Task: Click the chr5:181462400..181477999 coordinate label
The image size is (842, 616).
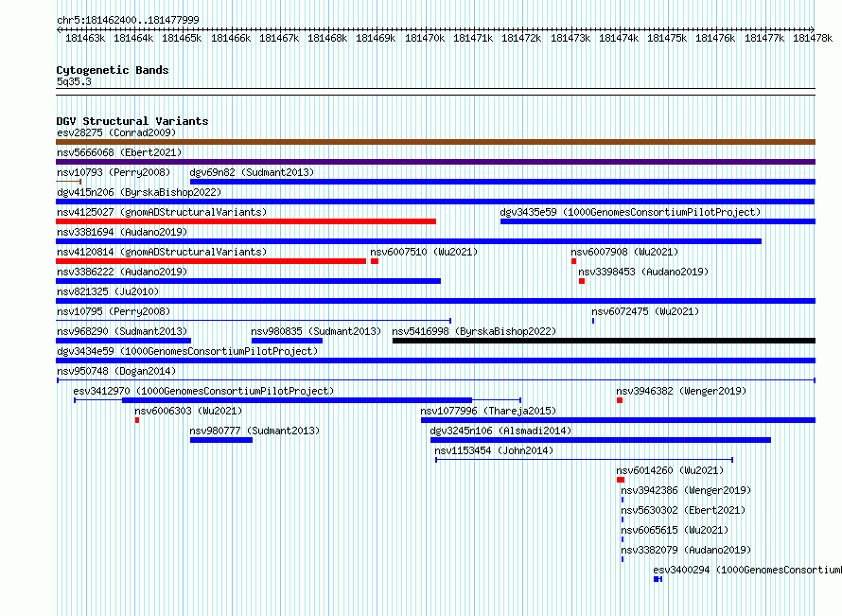Action: point(128,20)
